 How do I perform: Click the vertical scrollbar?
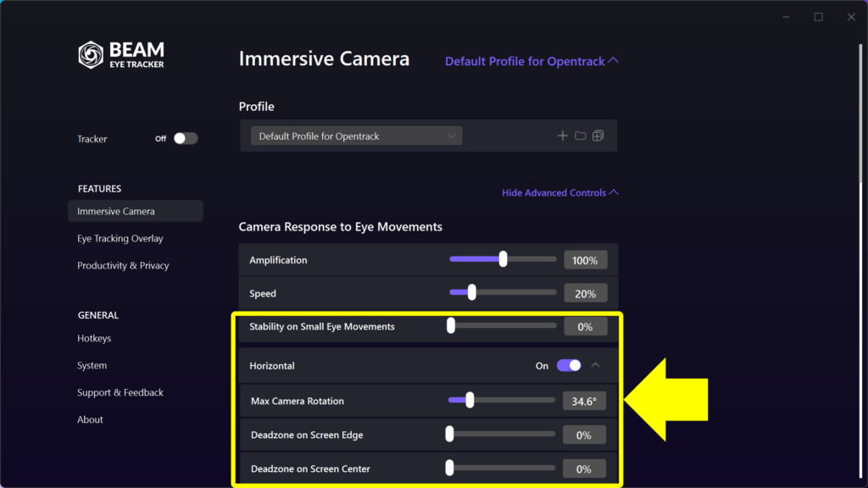[860, 114]
